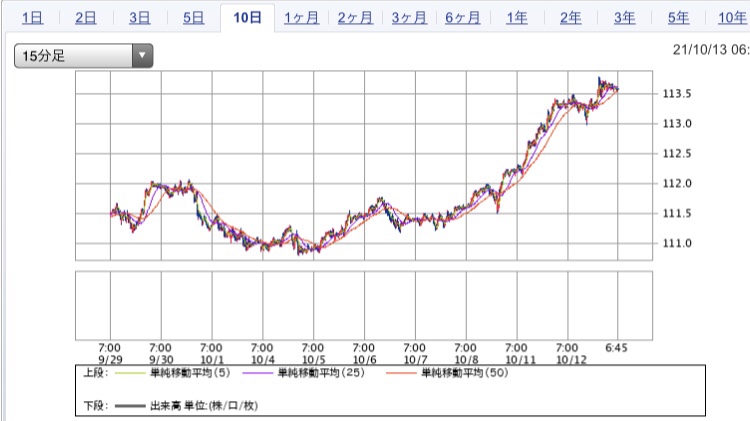Click the 単純移動平均(25) legend entry
The height and width of the screenshot is (421, 750).
(303, 373)
